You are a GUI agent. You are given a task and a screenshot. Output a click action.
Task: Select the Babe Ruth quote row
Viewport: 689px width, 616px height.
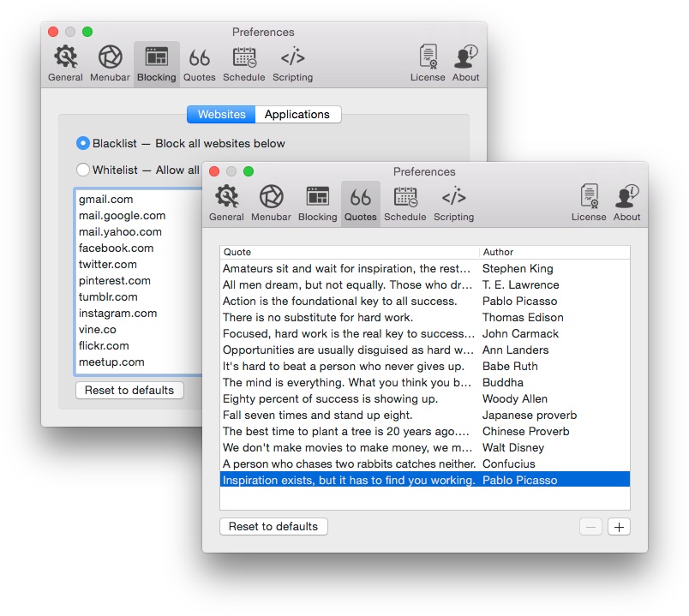tap(425, 366)
